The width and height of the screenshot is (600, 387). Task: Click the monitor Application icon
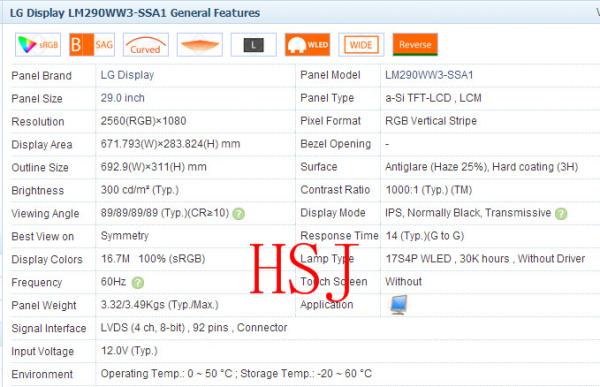click(x=398, y=305)
